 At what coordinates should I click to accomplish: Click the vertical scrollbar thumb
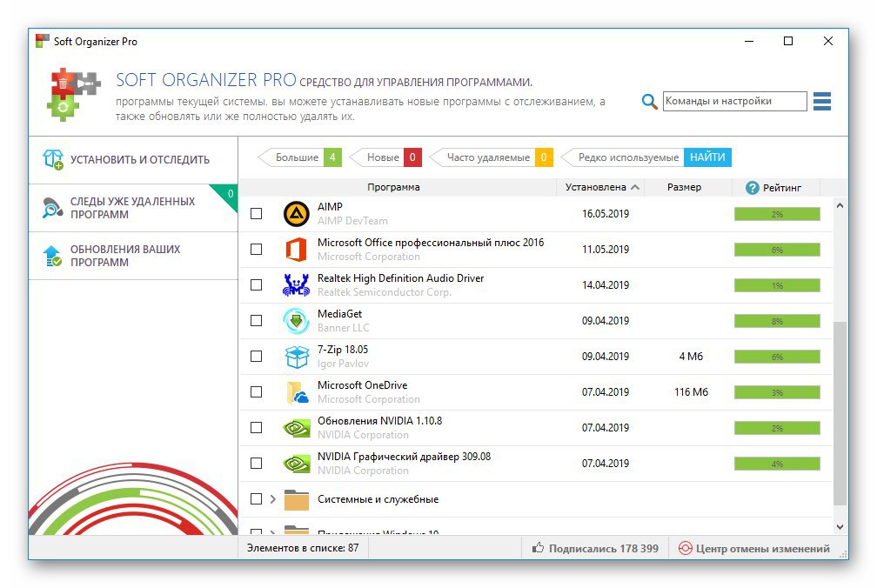click(840, 414)
